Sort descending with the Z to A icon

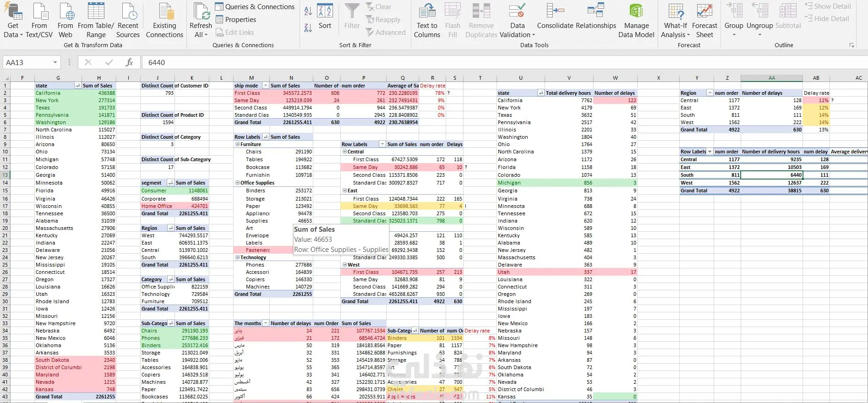pyautogui.click(x=308, y=28)
